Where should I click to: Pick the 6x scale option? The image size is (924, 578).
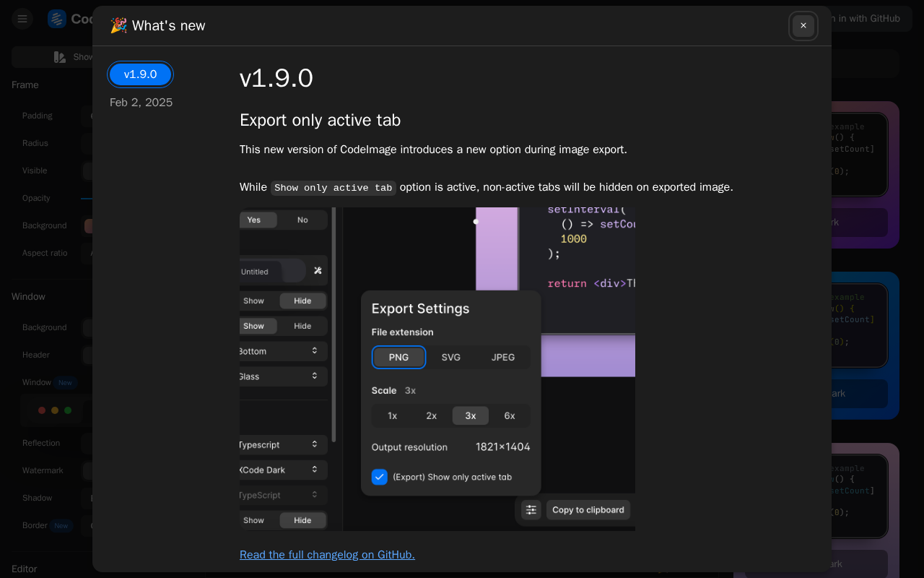tap(510, 416)
